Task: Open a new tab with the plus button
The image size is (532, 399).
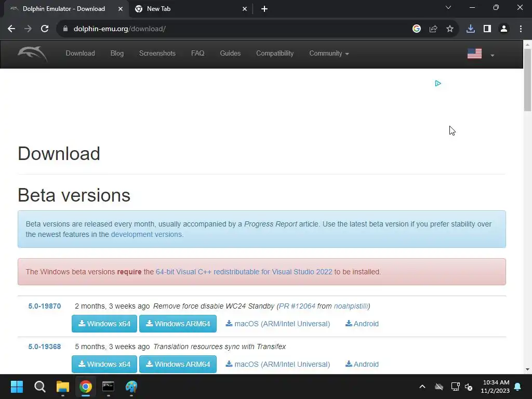Action: 264,9
